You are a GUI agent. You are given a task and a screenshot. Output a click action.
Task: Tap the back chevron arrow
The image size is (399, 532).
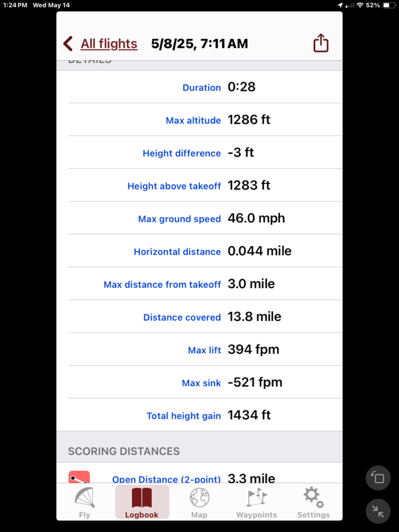(68, 44)
